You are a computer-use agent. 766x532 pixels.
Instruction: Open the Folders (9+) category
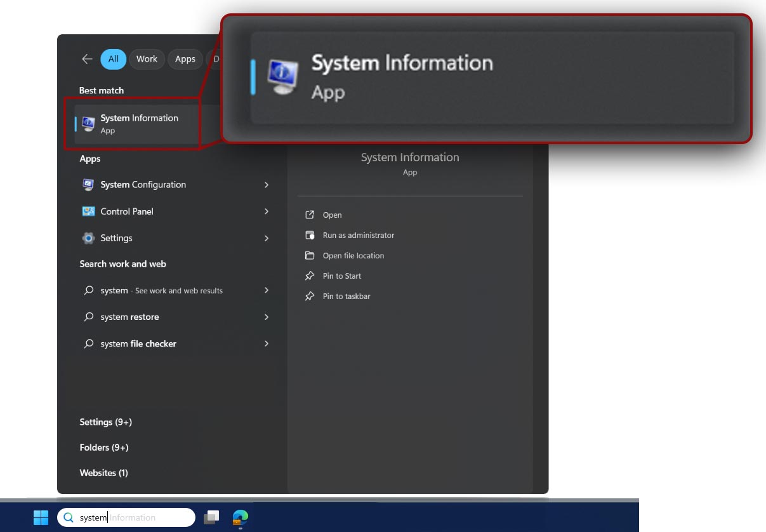point(104,448)
